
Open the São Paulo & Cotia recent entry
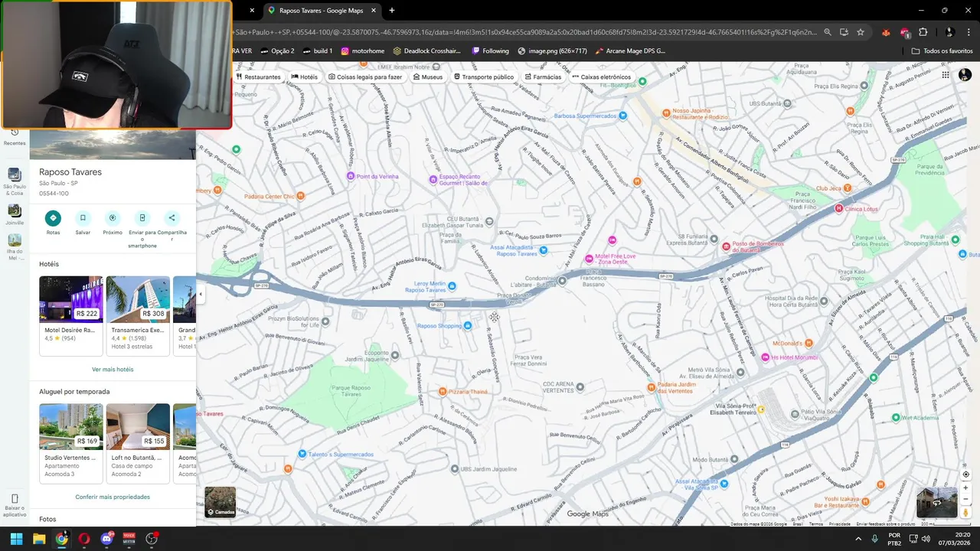[x=15, y=181]
